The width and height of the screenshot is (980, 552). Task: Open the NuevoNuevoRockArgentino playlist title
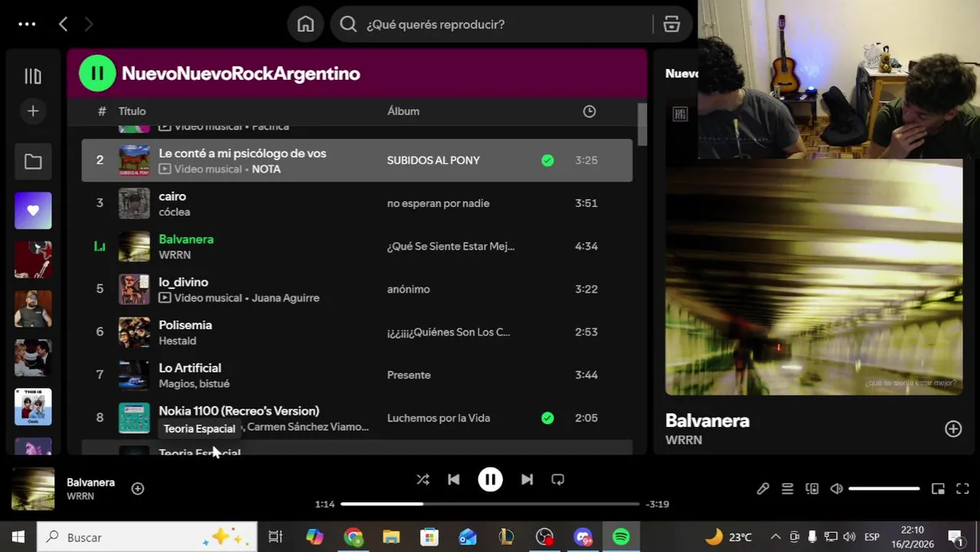click(241, 74)
